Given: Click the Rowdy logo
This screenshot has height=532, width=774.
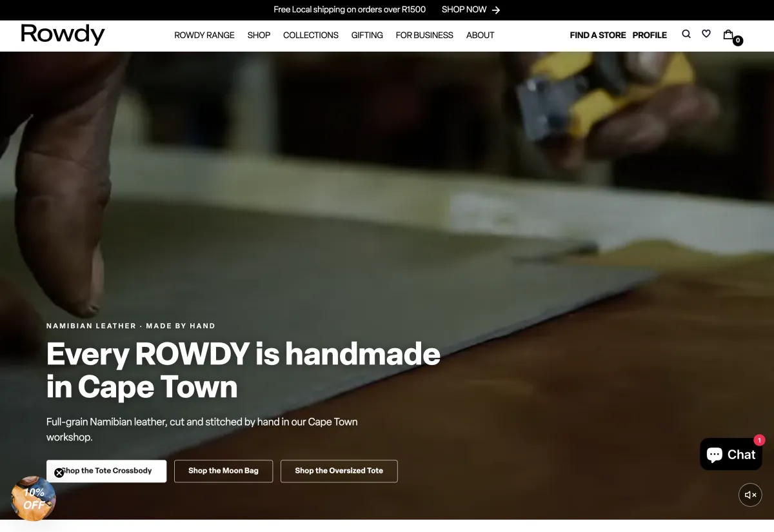Looking at the screenshot, I should pos(63,34).
